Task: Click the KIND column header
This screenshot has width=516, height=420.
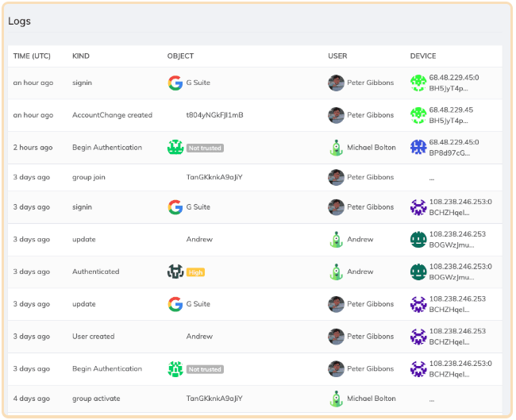Action: [81, 56]
